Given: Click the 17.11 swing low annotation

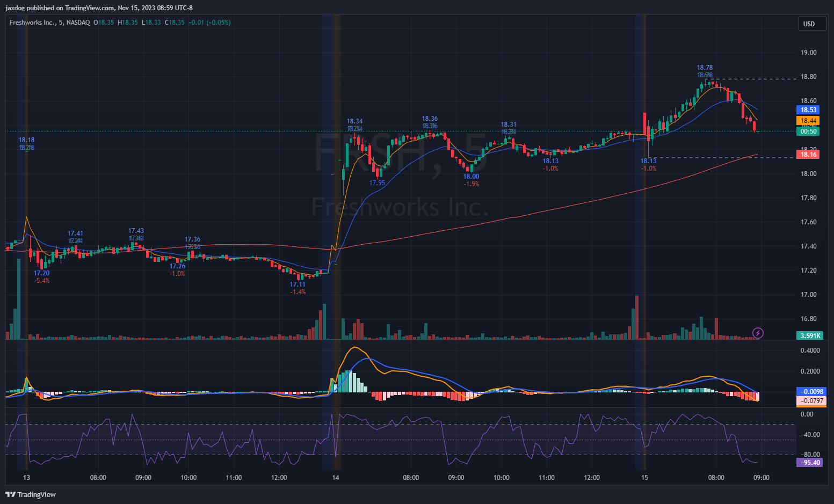Looking at the screenshot, I should click(298, 284).
